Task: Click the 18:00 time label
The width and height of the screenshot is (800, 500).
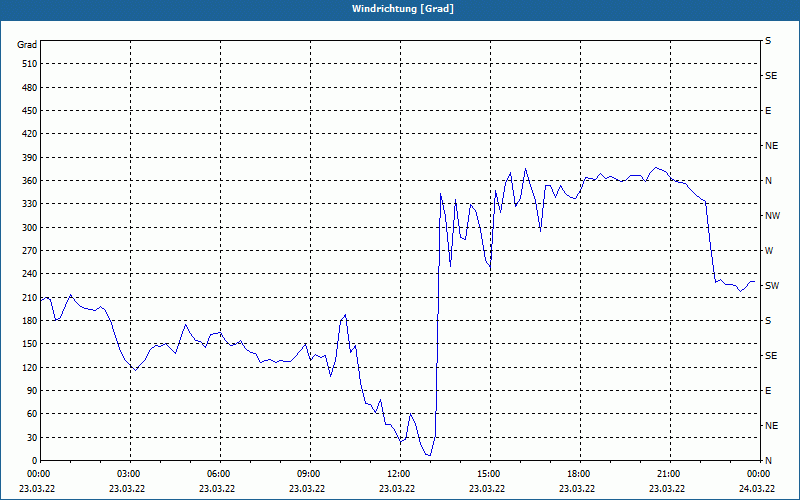Action: (x=580, y=474)
